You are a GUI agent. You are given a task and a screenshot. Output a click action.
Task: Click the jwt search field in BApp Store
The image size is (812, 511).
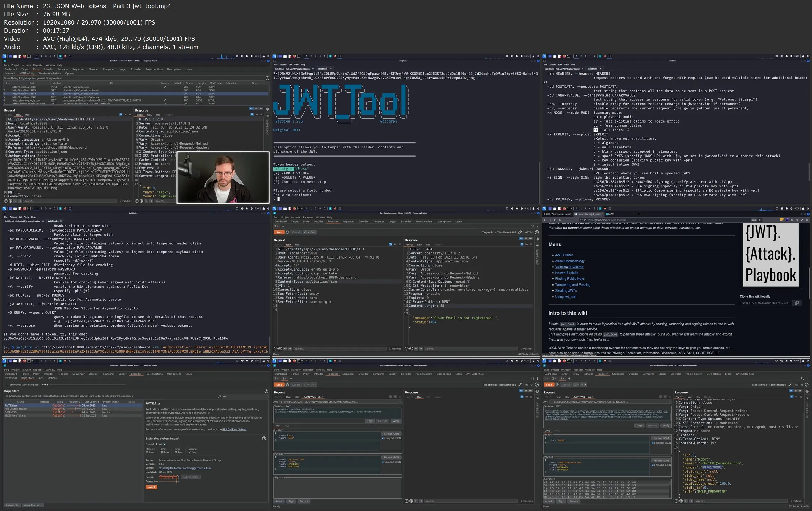coord(244,396)
